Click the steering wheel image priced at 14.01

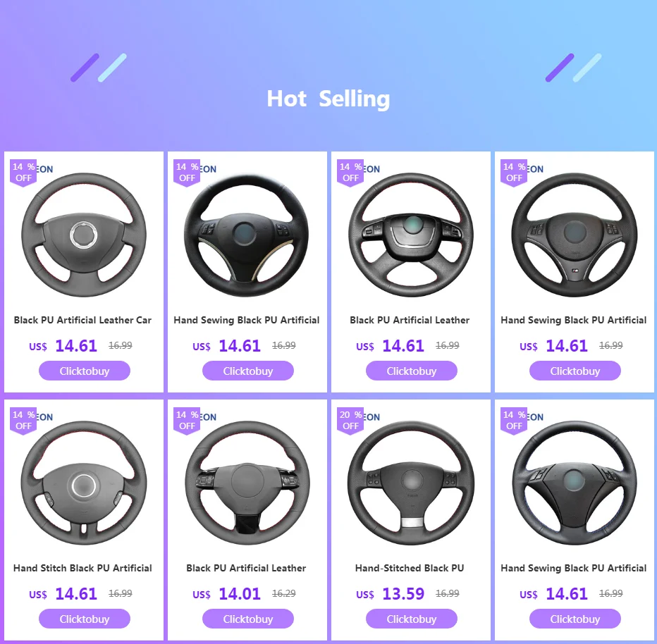(247, 483)
